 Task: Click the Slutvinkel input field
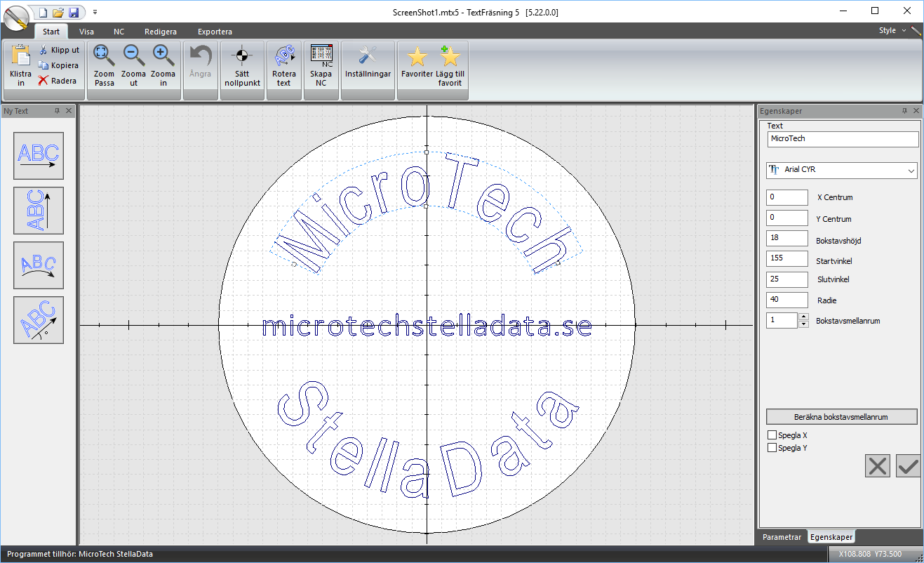click(x=787, y=279)
